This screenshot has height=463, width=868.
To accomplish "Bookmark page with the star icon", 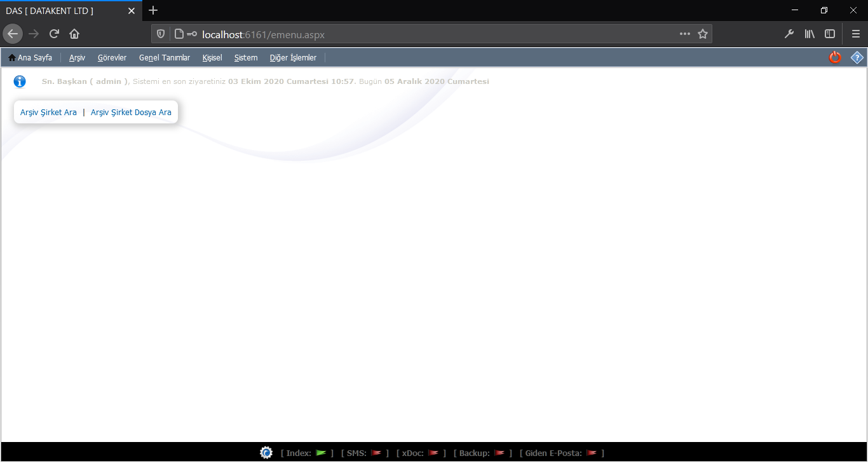I will (703, 34).
